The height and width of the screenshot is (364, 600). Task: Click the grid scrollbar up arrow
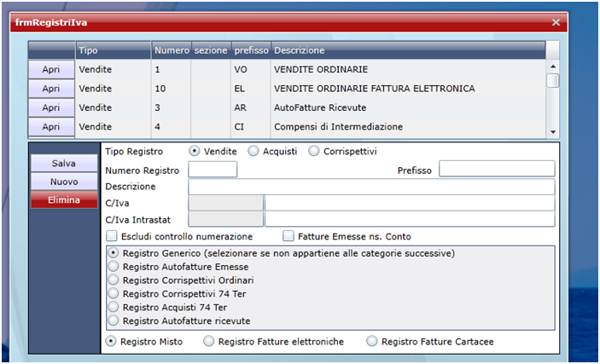tap(553, 66)
